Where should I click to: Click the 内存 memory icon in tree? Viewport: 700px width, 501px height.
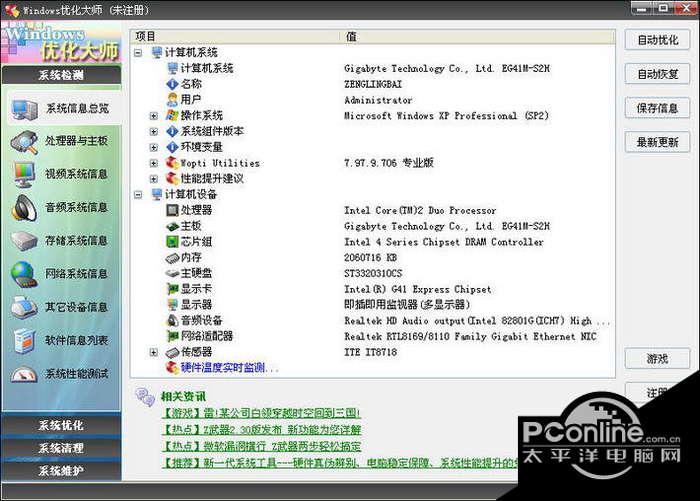pos(172,258)
